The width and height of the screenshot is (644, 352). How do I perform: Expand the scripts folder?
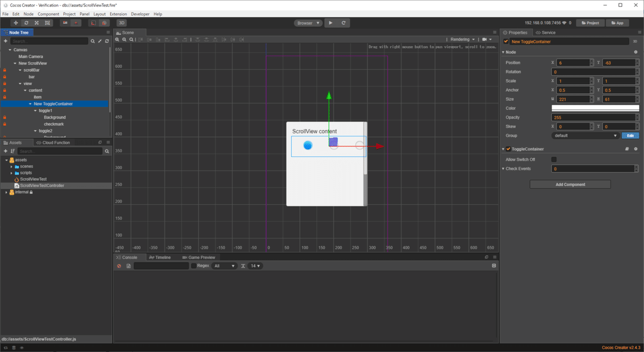(x=11, y=173)
